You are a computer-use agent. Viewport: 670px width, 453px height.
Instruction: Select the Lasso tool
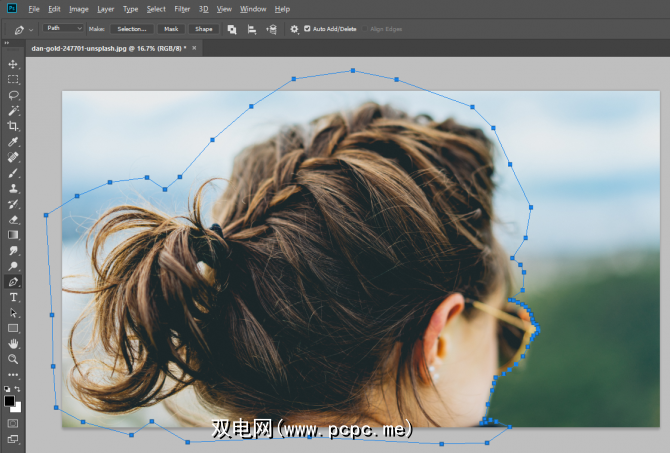tap(13, 95)
